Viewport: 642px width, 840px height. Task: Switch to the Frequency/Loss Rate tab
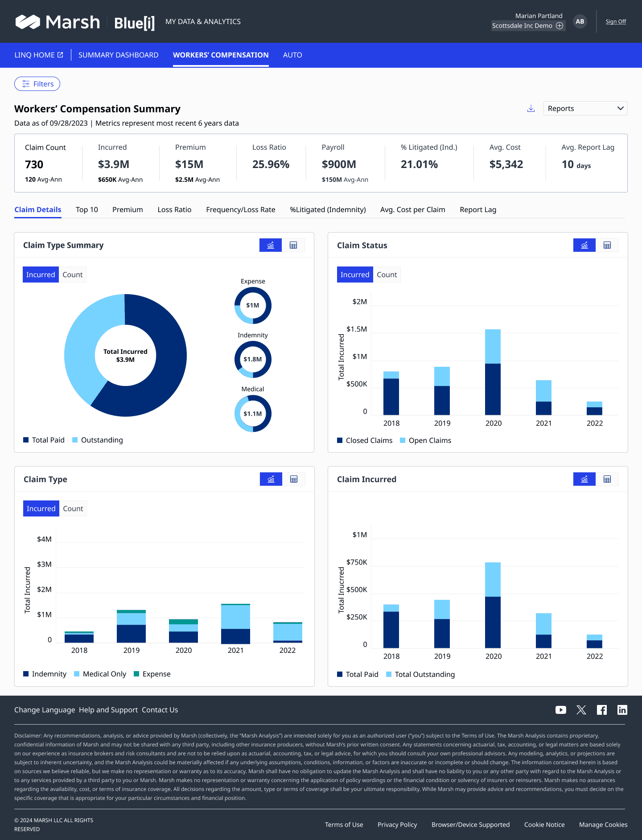click(x=241, y=209)
